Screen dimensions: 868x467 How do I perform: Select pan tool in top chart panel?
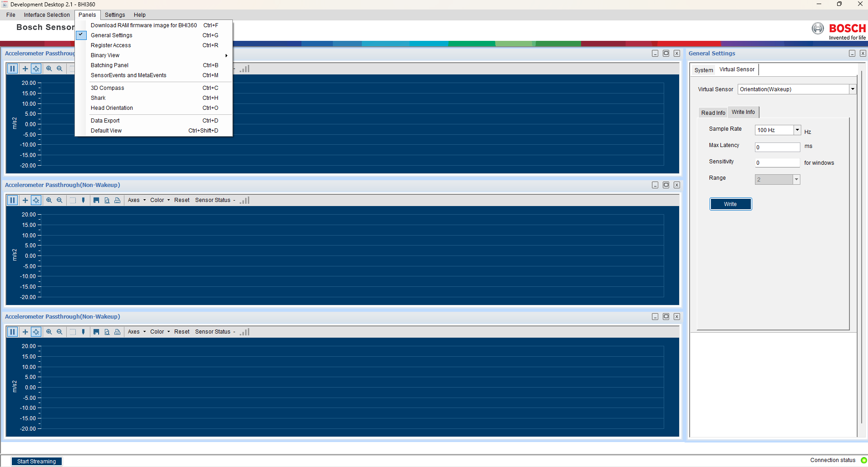25,69
